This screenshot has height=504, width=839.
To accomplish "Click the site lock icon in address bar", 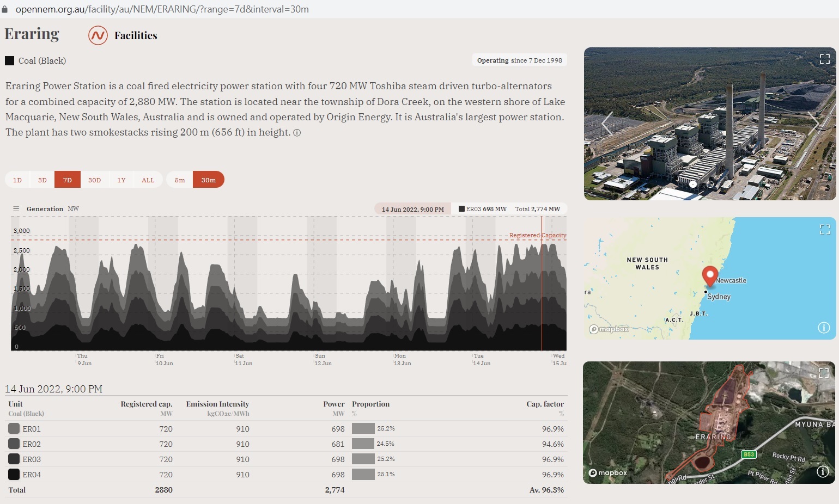I will pos(5,9).
